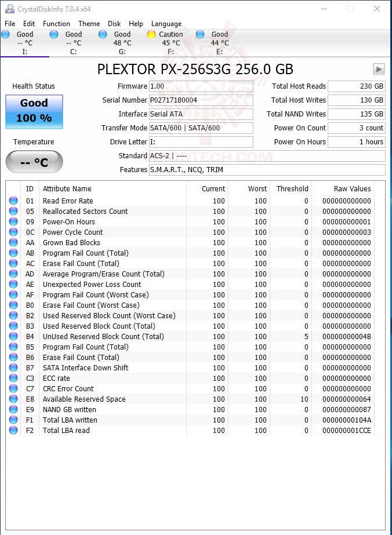
Task: Click the Firmware field showing 1.00
Action: pos(201,86)
